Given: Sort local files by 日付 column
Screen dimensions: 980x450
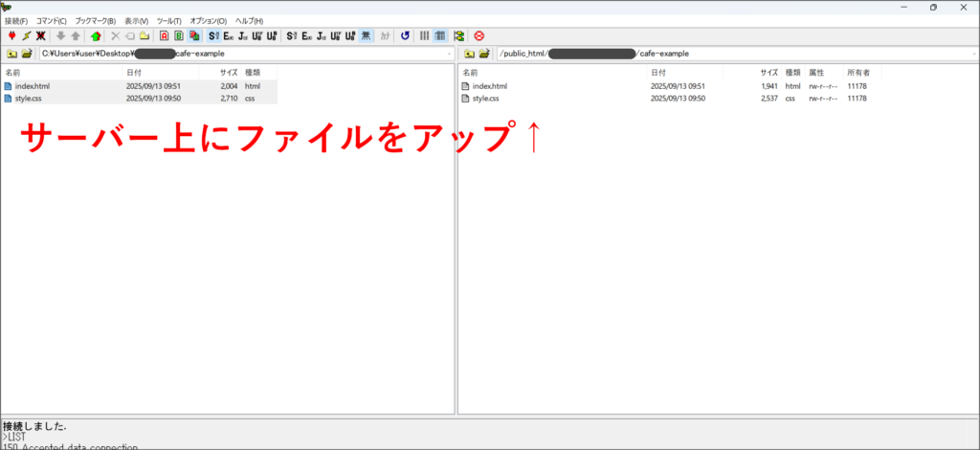Looking at the screenshot, I should (x=134, y=72).
